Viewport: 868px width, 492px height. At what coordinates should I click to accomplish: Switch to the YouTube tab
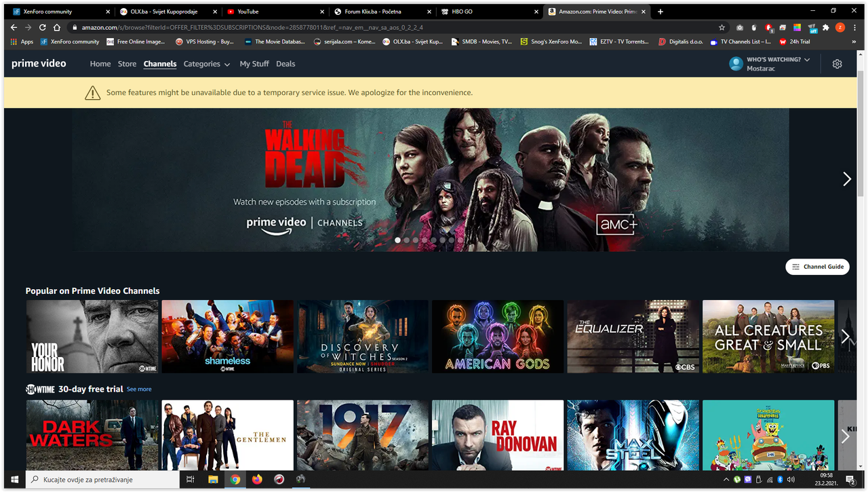pos(275,12)
